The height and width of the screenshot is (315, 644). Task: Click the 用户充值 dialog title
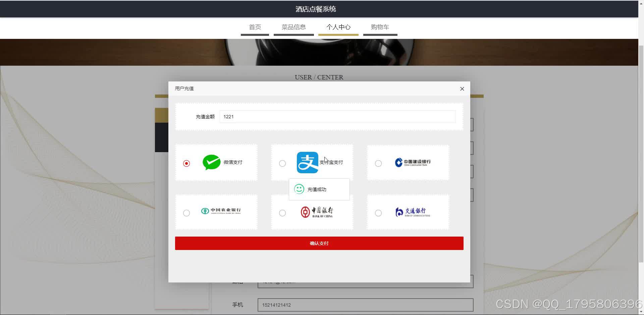click(x=184, y=88)
